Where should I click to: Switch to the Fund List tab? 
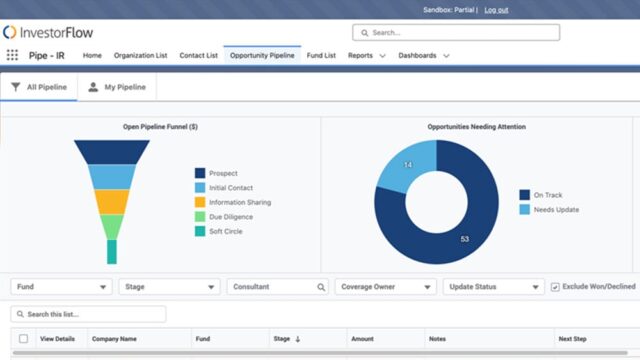coord(321,56)
